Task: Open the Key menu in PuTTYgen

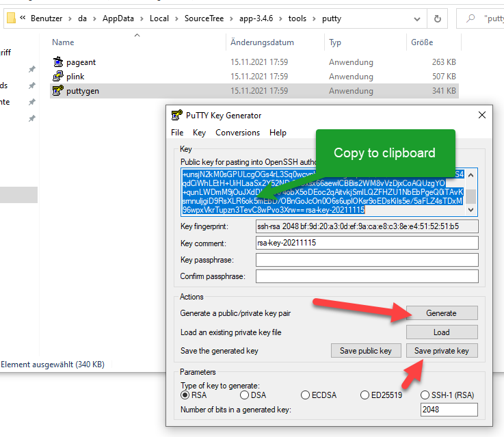Action: pyautogui.click(x=199, y=133)
